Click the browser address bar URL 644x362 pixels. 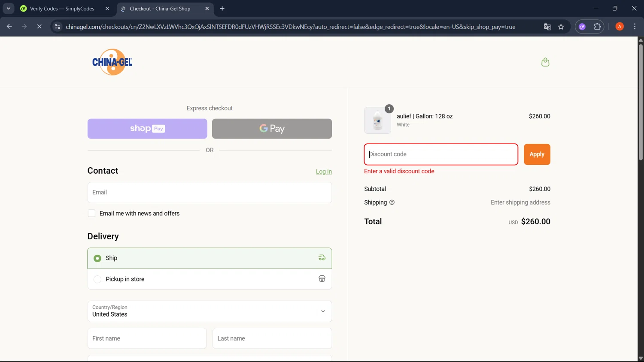(x=290, y=27)
